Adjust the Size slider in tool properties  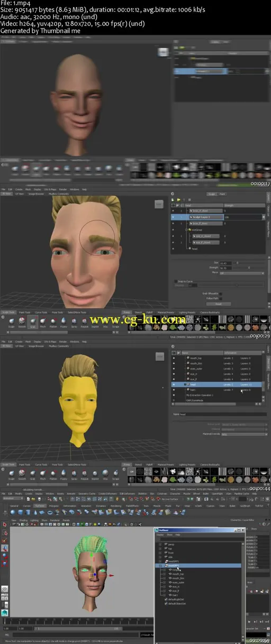(248, 262)
